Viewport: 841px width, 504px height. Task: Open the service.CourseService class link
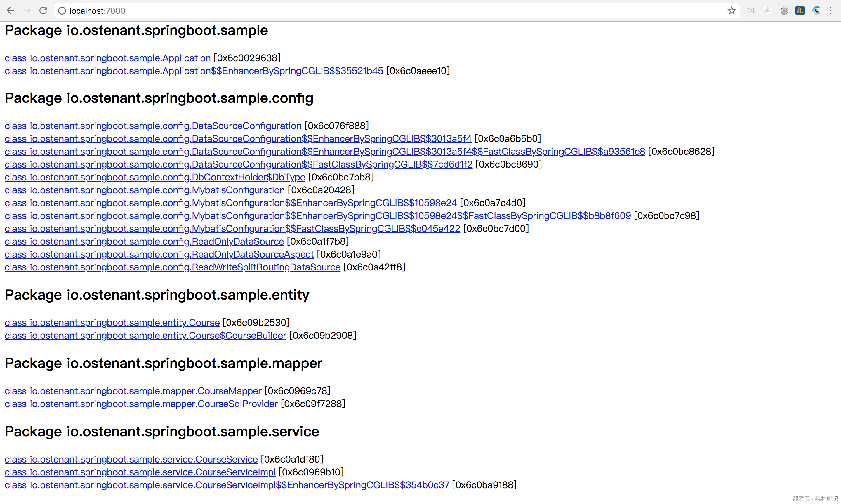pos(131,460)
